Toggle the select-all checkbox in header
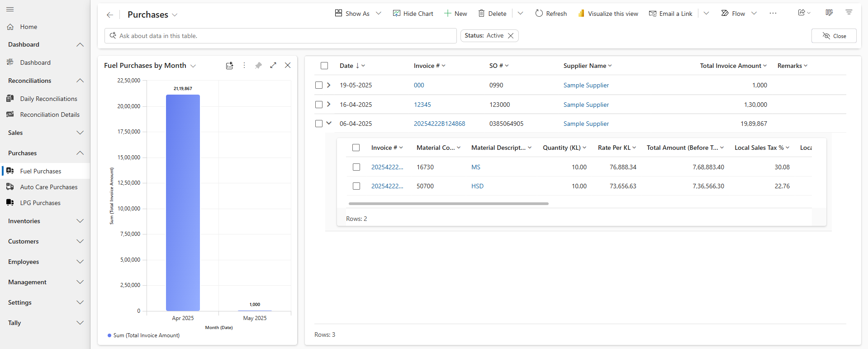 [324, 66]
